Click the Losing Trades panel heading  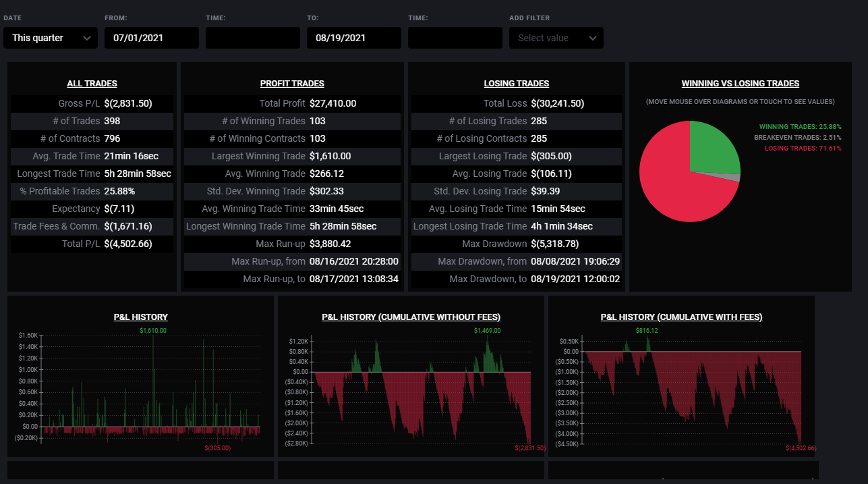click(x=517, y=84)
